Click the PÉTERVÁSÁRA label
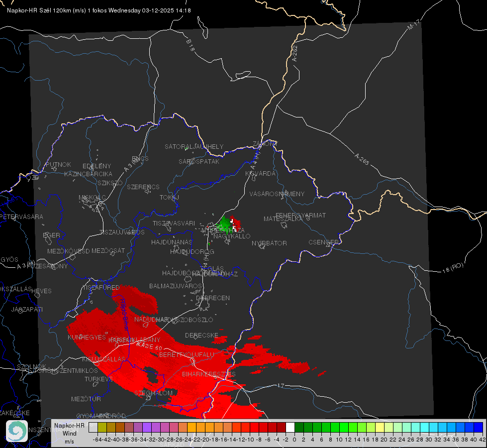This screenshot has width=487, height=448. click(x=21, y=217)
